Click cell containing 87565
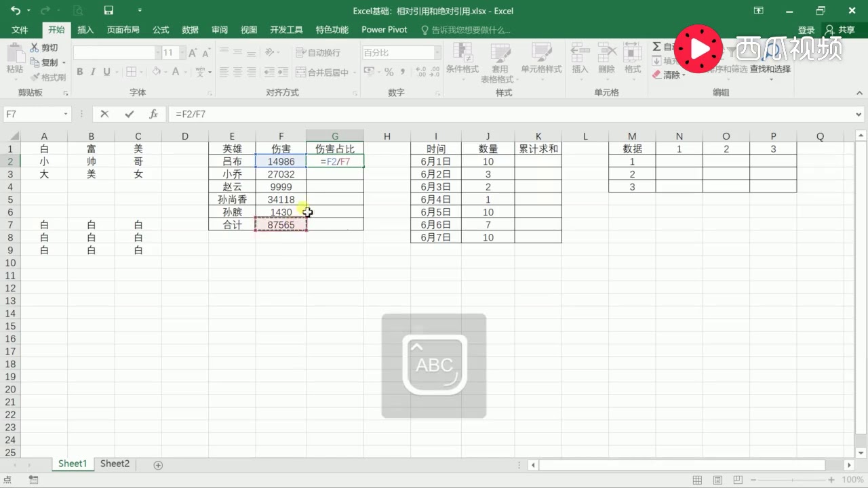The width and height of the screenshot is (868, 488). pos(281,225)
